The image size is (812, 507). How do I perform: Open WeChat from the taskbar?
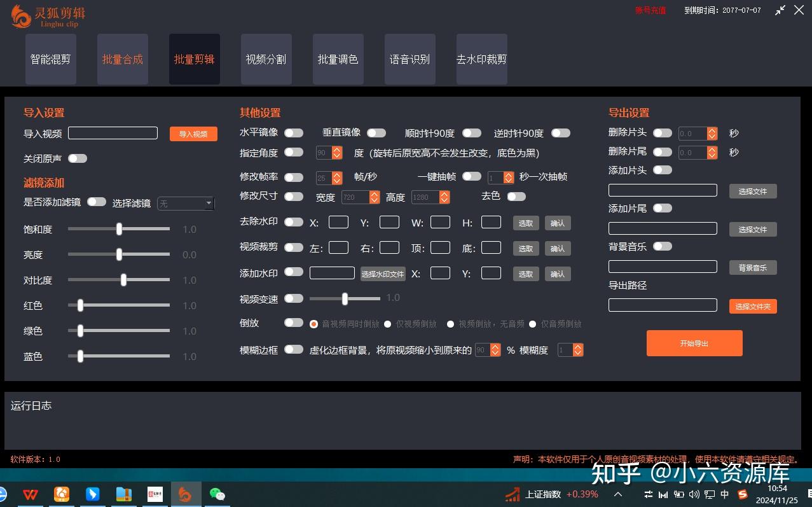(x=217, y=494)
